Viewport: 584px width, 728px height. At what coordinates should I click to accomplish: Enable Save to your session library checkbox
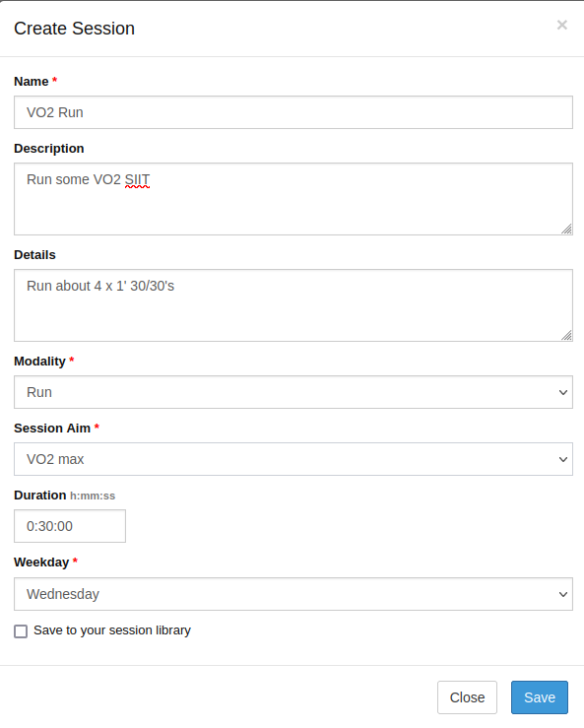(x=21, y=631)
